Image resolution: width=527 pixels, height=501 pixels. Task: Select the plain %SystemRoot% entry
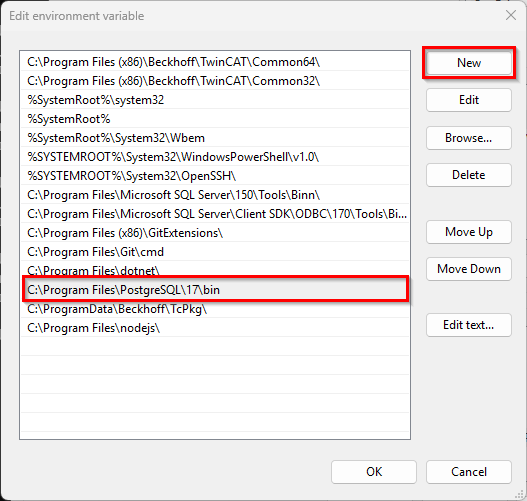coord(215,119)
